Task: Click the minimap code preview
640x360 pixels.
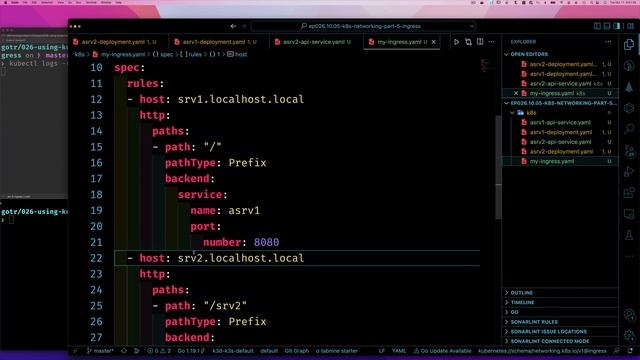Action: pos(486,65)
